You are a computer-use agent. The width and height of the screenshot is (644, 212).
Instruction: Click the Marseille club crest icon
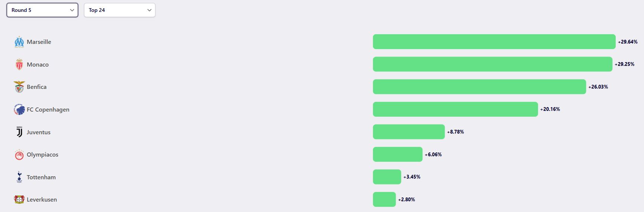point(19,42)
